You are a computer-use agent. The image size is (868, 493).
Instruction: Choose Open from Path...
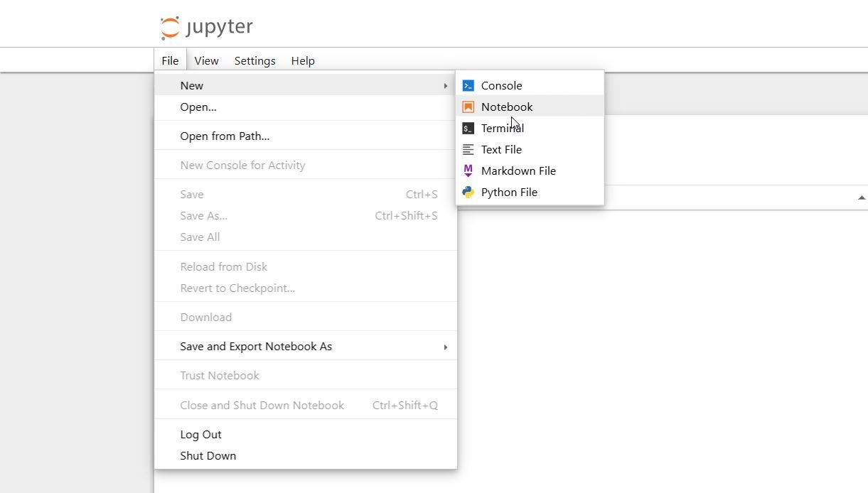click(225, 136)
